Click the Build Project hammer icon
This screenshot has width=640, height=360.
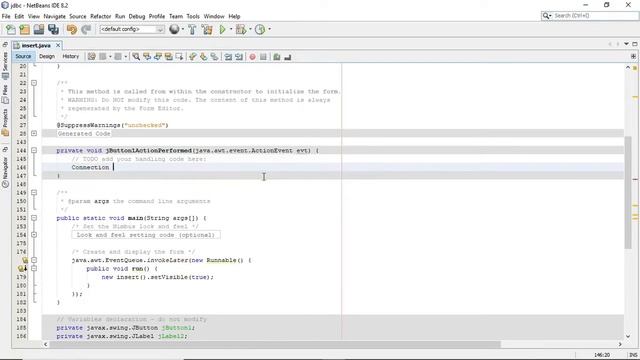click(x=192, y=29)
